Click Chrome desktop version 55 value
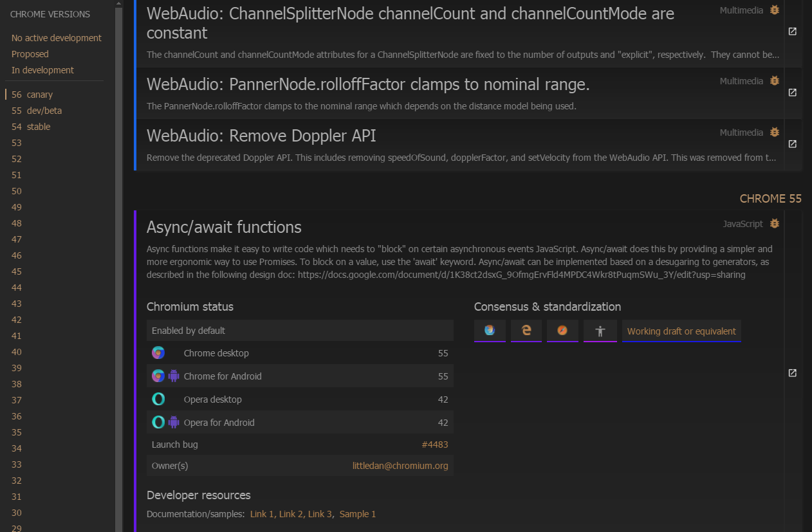Screen dimensions: 812x532 point(443,353)
